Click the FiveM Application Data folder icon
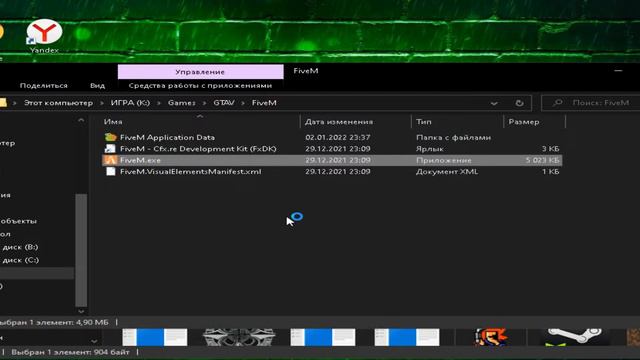The height and width of the screenshot is (360, 640). click(x=110, y=137)
